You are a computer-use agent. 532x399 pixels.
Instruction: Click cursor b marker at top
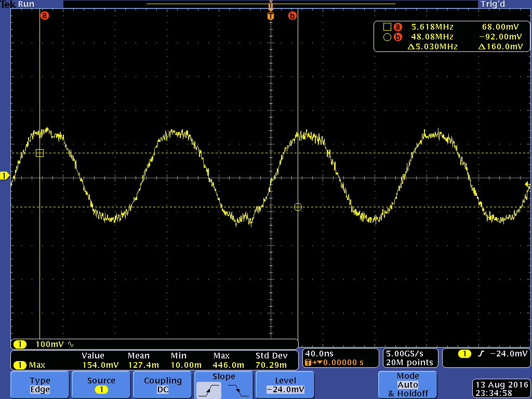pos(292,16)
